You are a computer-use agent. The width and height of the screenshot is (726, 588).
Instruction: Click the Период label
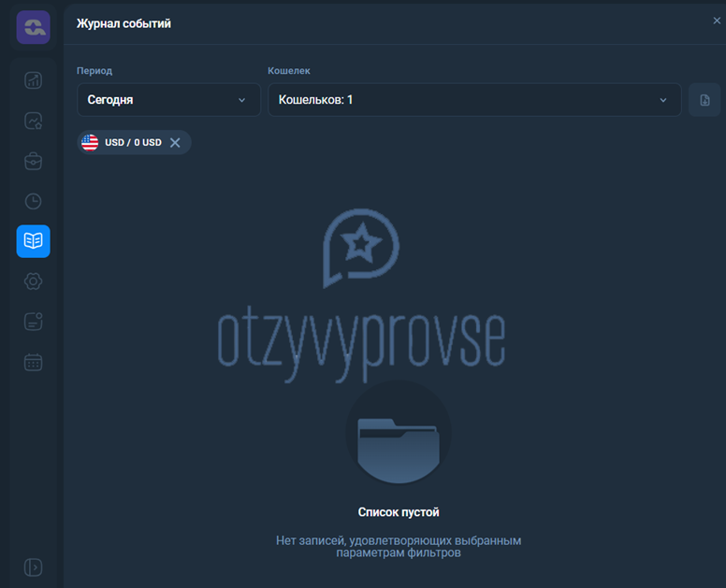(94, 71)
